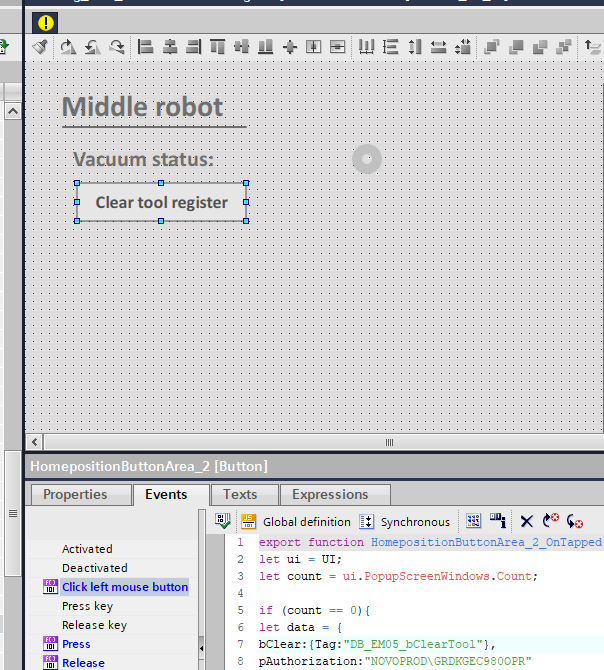Delete the script with the X icon

(x=527, y=521)
